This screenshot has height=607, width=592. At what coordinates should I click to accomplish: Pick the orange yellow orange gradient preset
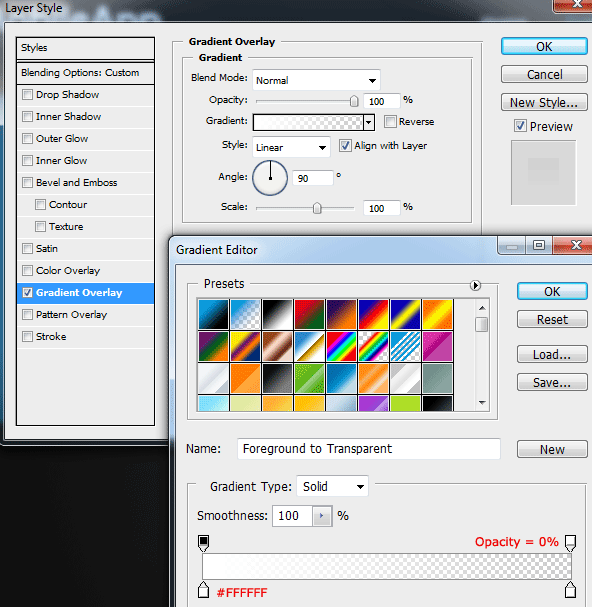click(x=438, y=314)
